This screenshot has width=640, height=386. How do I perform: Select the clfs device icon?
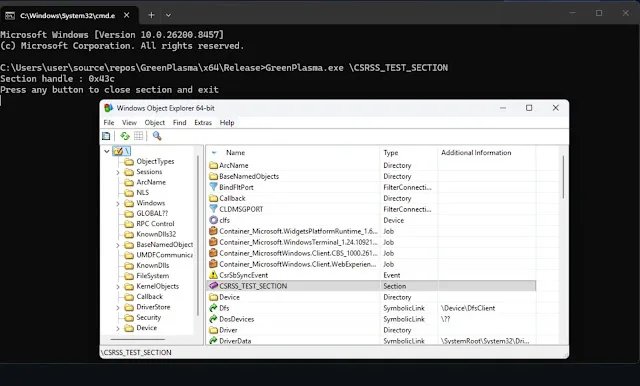click(213, 220)
